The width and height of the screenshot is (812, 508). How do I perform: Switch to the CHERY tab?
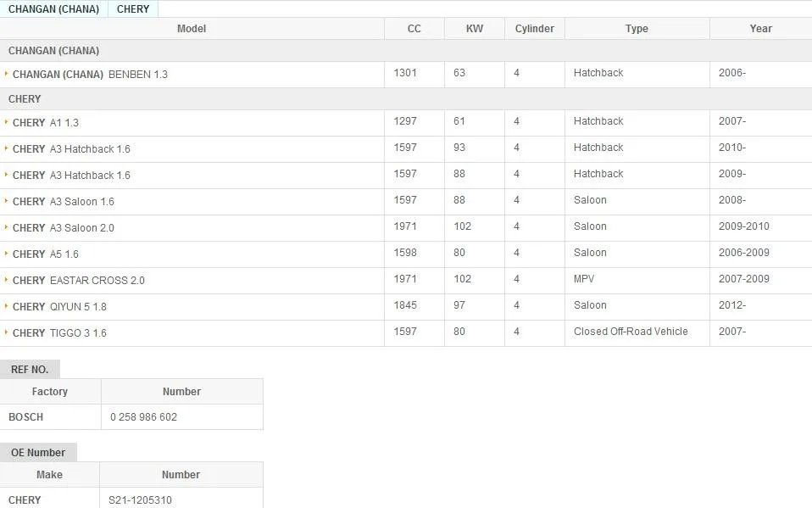tap(133, 8)
